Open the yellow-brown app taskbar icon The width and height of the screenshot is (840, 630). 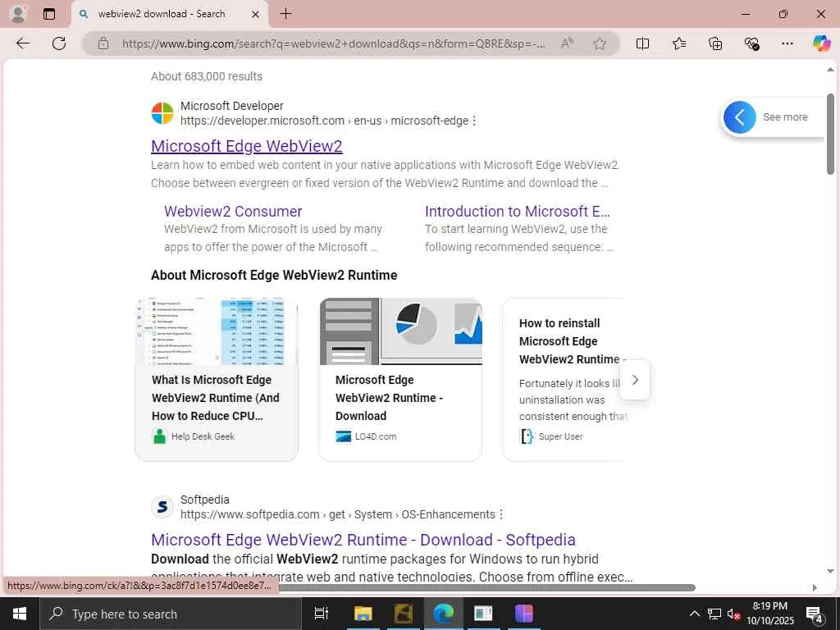(x=403, y=614)
